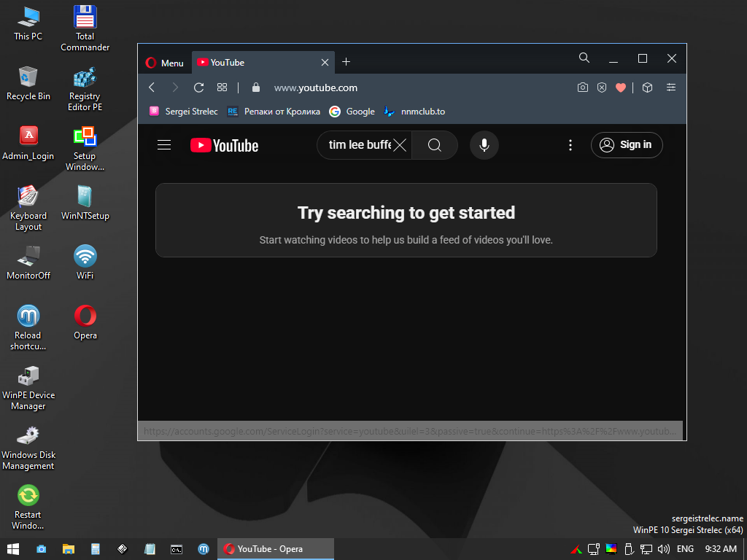
Task: Open the extensions cube icon
Action: coord(647,87)
